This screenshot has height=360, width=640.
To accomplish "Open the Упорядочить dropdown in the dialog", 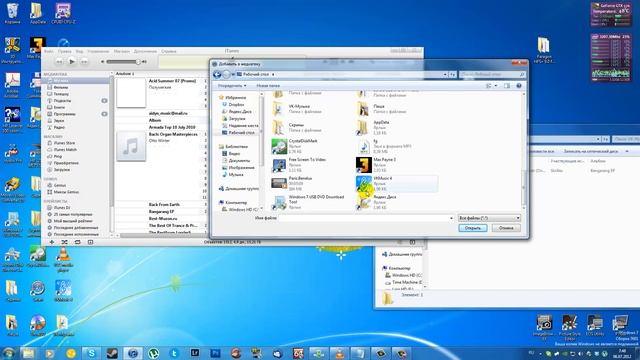I will [x=232, y=86].
